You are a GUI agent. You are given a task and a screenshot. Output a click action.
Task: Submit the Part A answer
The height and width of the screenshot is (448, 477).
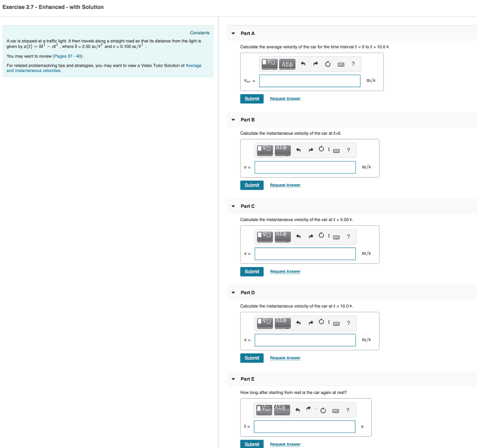(x=252, y=98)
